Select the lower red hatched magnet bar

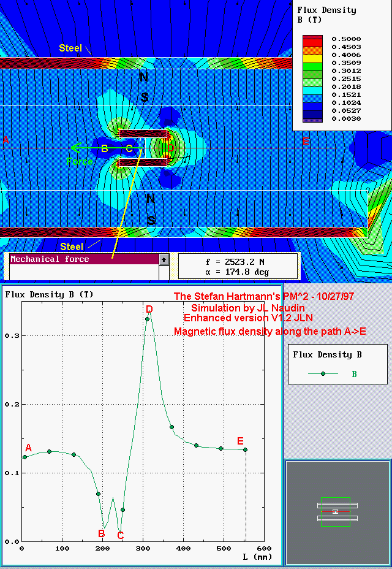point(142,162)
